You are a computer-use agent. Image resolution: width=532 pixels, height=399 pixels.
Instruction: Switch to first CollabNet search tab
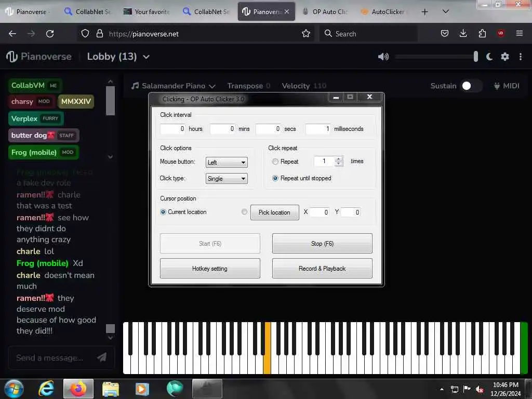88,12
